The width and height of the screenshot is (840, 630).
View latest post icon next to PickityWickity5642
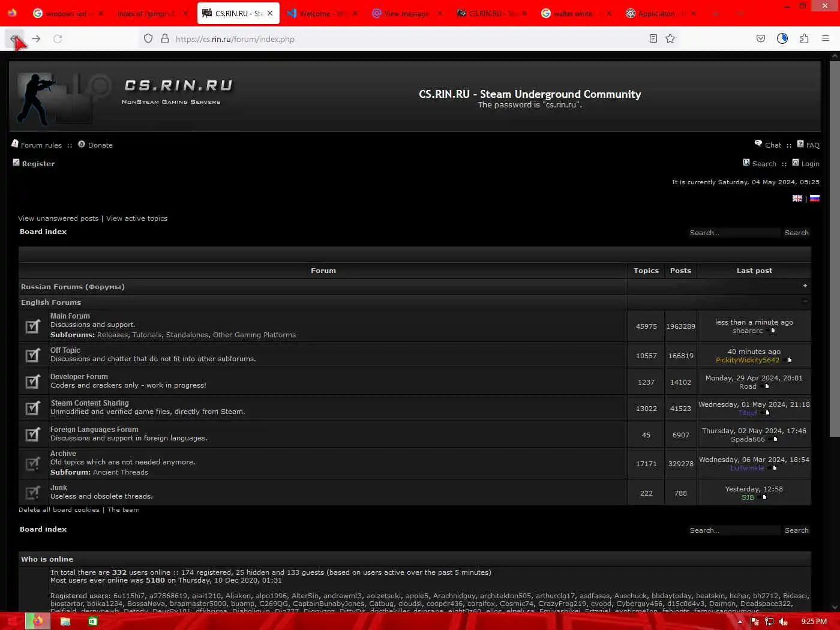[788, 360]
